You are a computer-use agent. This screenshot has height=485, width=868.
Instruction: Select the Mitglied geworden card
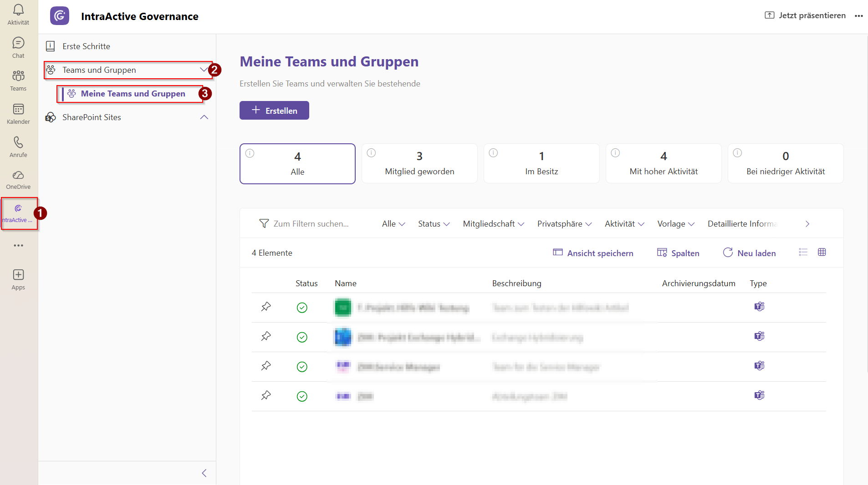[419, 164]
